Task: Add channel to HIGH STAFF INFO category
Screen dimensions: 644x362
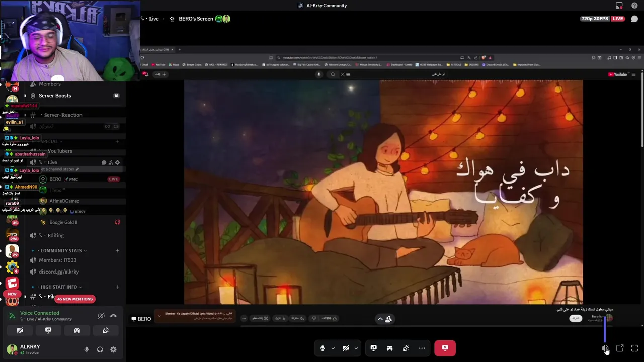Action: 117,287
